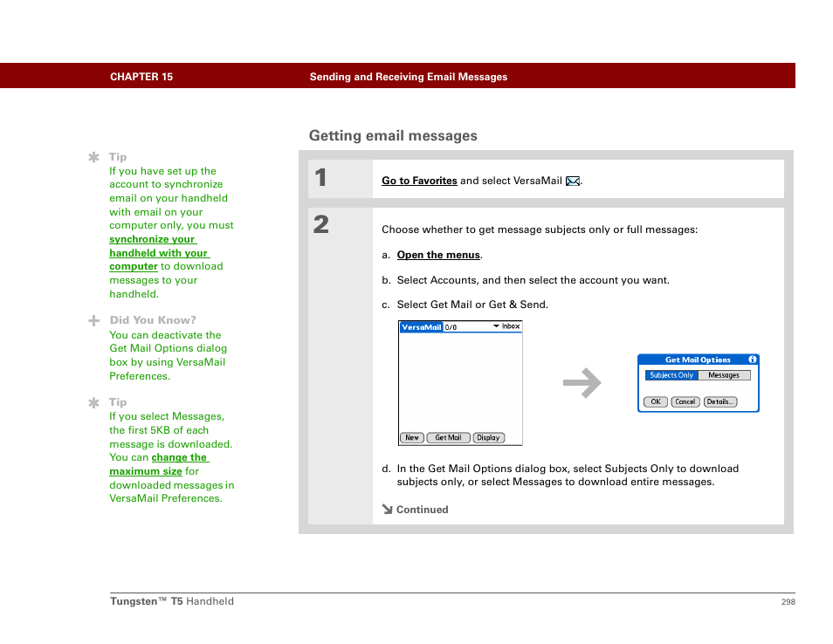Open the 'Go to Favorites' link
The height and width of the screenshot is (644, 833).
[419, 181]
